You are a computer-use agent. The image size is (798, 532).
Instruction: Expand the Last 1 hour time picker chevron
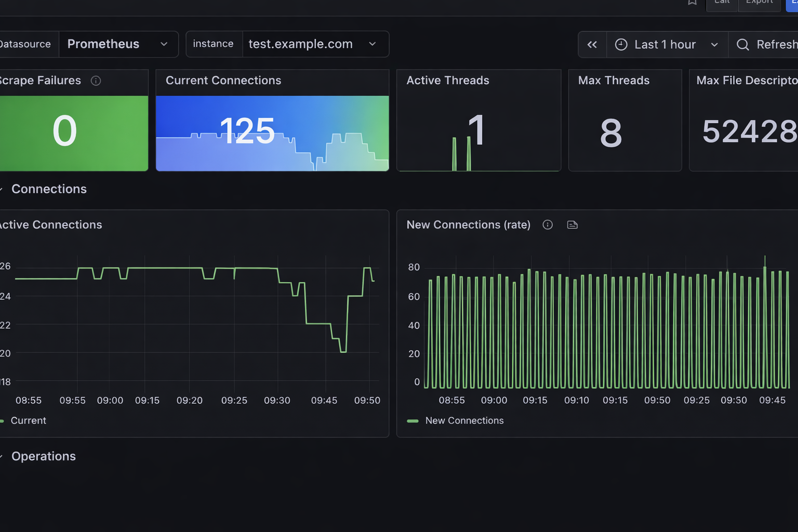click(714, 45)
